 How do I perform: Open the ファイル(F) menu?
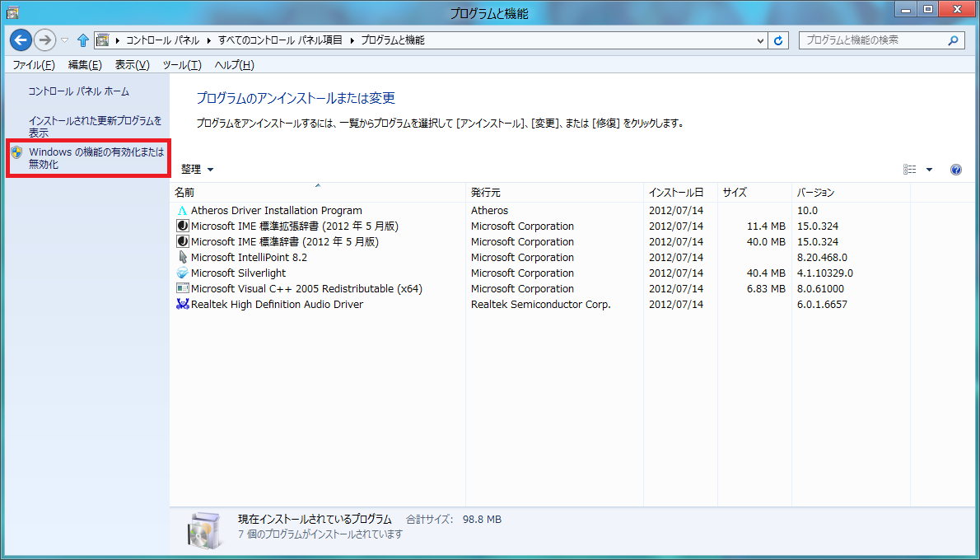tap(34, 65)
